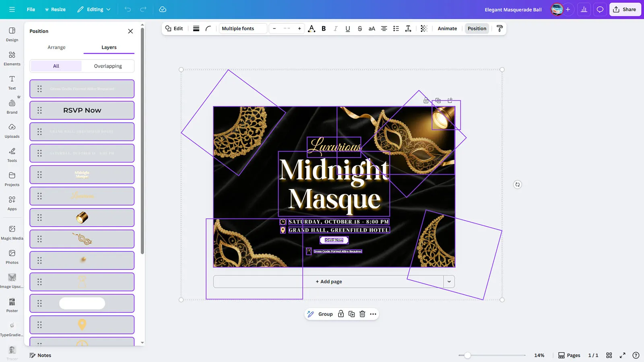Click the Share button

[625, 9]
